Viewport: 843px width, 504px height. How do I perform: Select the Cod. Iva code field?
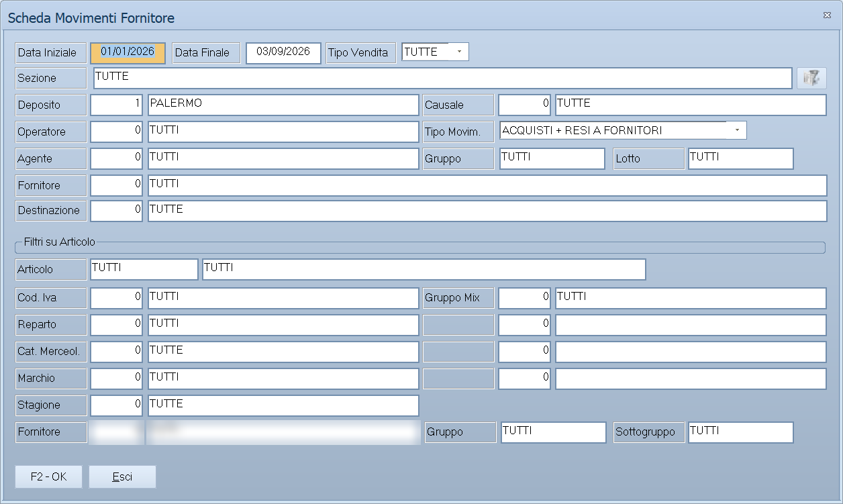(x=117, y=298)
